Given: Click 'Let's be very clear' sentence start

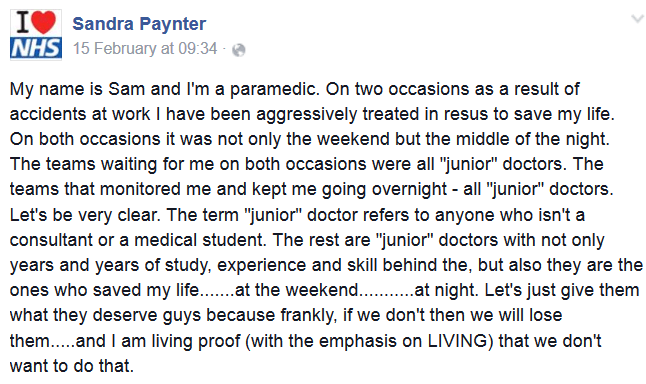Looking at the screenshot, I should (84, 215).
